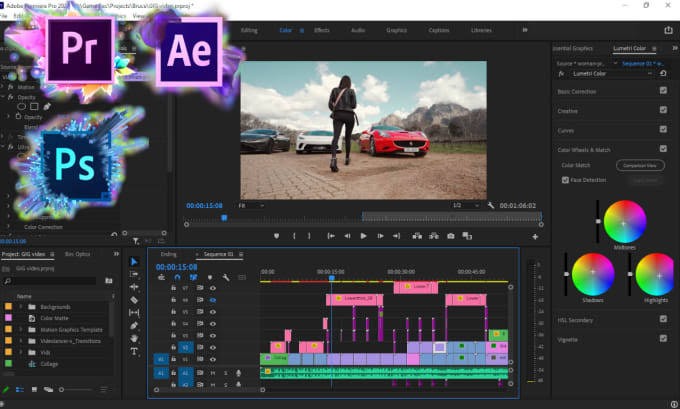This screenshot has width=680, height=409.
Task: Select the Ripple Edit tool
Action: tap(134, 287)
